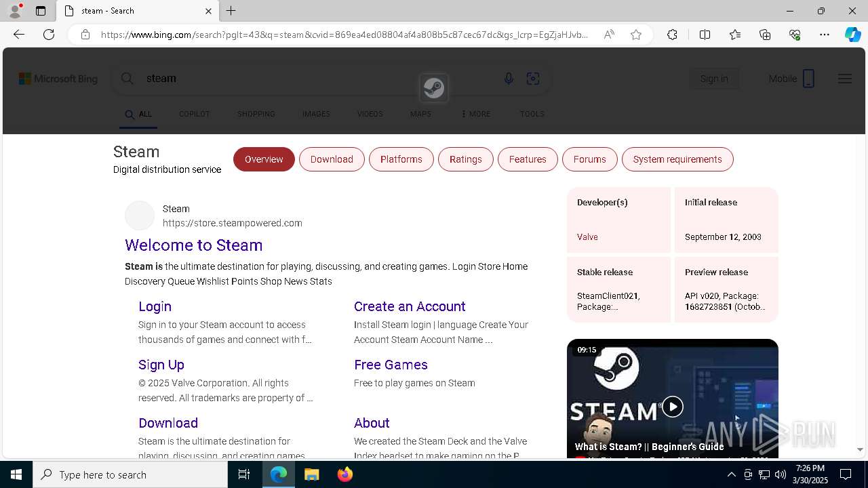Select the Overview pill
The height and width of the screenshot is (488, 868).
pyautogui.click(x=264, y=159)
